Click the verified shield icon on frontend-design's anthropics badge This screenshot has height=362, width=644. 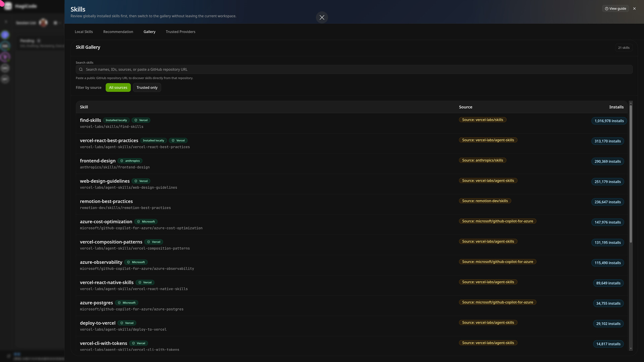[122, 161]
